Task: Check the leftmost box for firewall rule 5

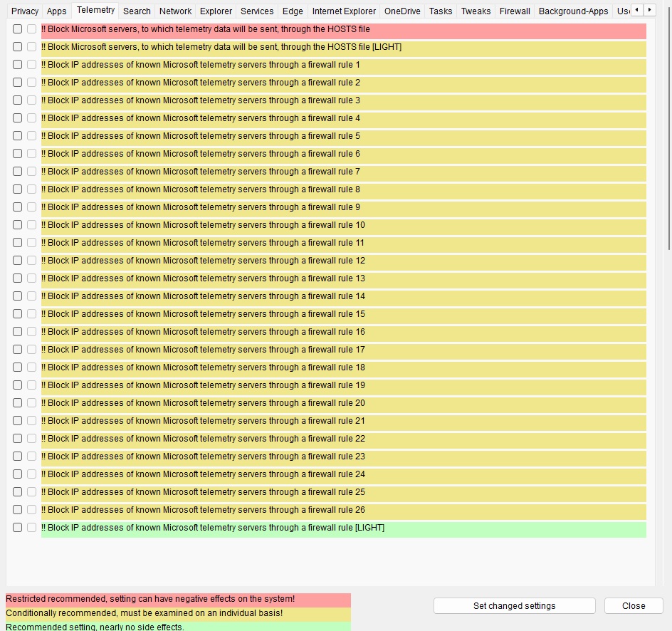Action: click(x=17, y=136)
